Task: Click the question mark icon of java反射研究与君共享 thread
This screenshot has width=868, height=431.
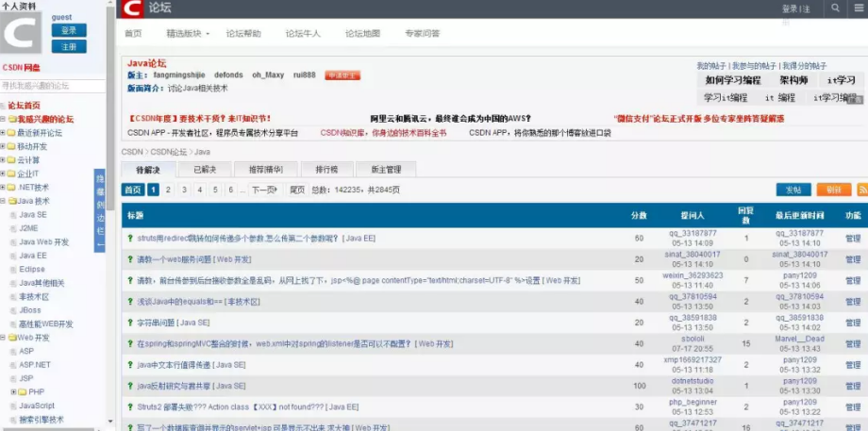Action: tap(130, 386)
